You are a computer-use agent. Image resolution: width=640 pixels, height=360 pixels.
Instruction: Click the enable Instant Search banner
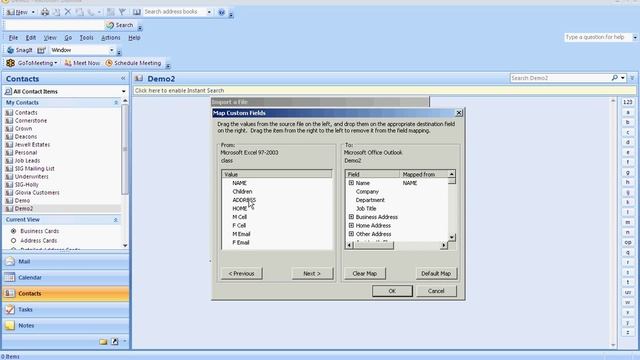[x=384, y=91]
